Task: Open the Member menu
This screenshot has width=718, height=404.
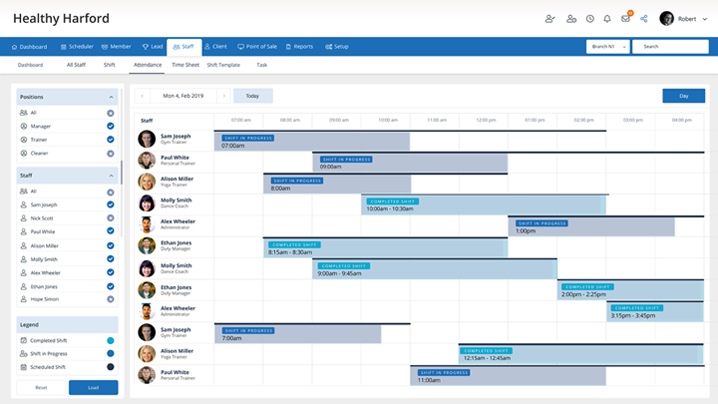Action: coord(116,47)
